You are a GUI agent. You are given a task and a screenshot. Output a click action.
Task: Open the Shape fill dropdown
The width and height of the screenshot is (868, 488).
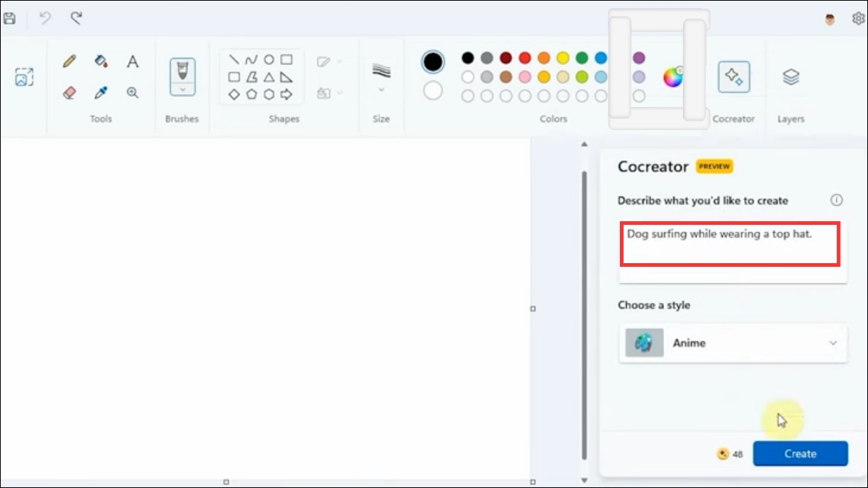tap(330, 93)
